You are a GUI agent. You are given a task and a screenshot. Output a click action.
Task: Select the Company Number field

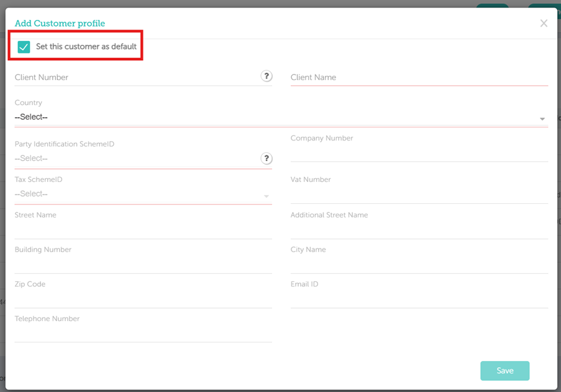coord(419,152)
